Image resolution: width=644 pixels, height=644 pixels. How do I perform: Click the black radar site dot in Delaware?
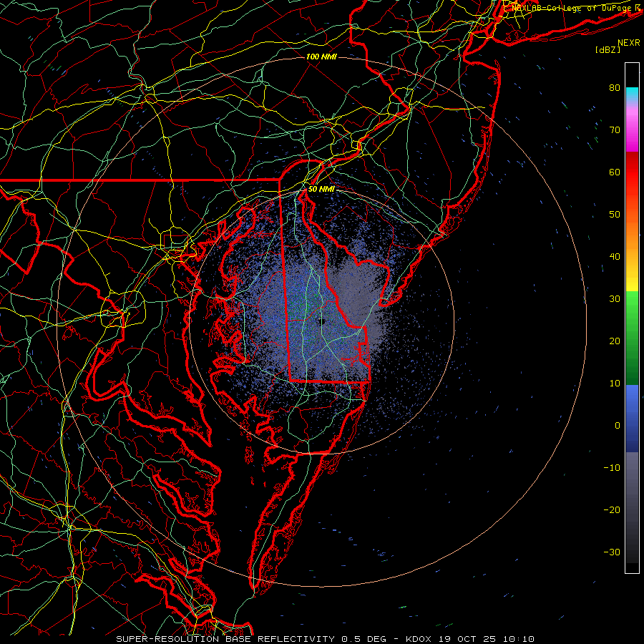(321, 321)
